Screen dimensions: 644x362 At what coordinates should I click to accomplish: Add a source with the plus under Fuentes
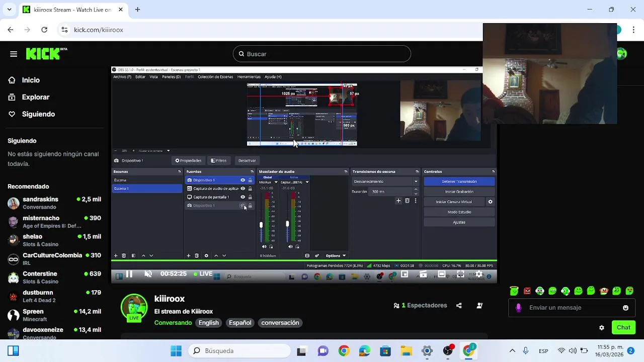(x=189, y=255)
